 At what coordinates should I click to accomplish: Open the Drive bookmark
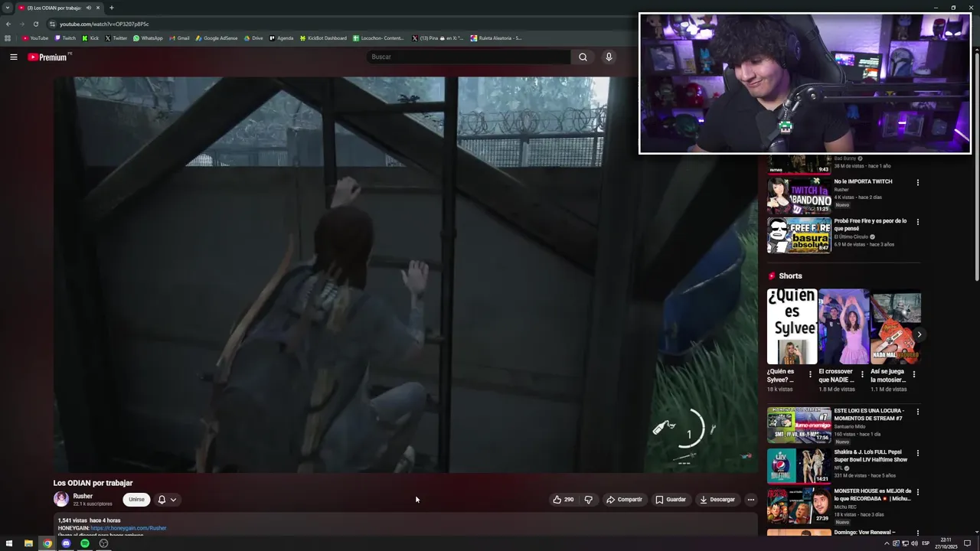click(253, 38)
